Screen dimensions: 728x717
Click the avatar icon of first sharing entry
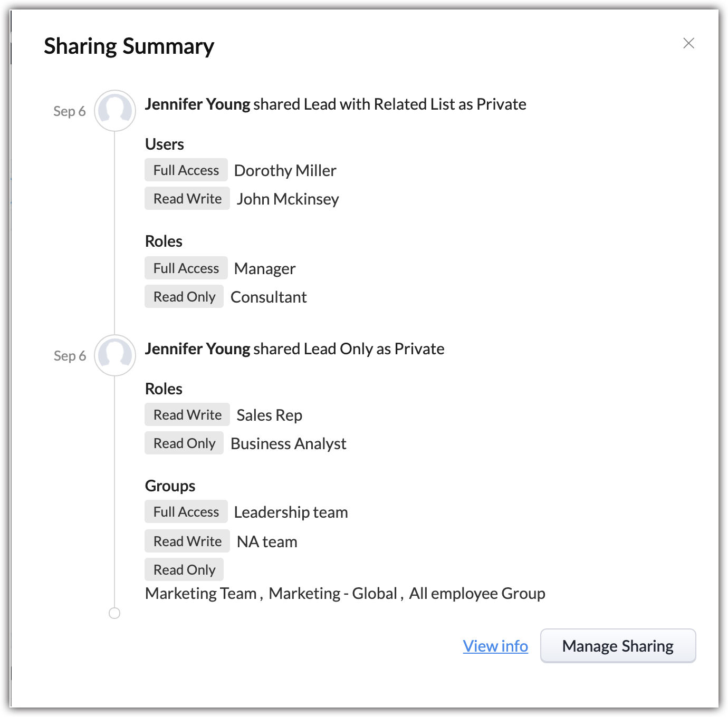(x=115, y=111)
